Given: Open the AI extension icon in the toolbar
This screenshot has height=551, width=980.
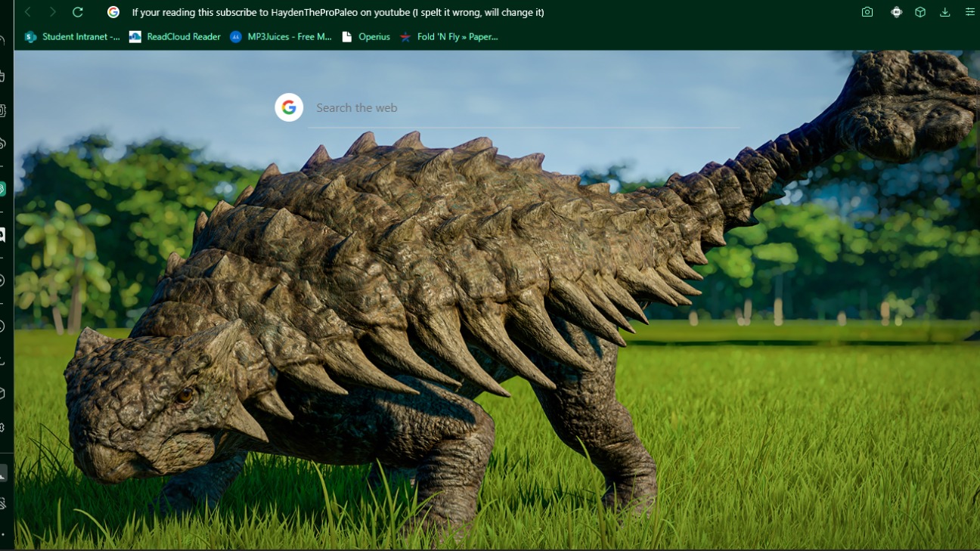Looking at the screenshot, I should pyautogui.click(x=896, y=12).
